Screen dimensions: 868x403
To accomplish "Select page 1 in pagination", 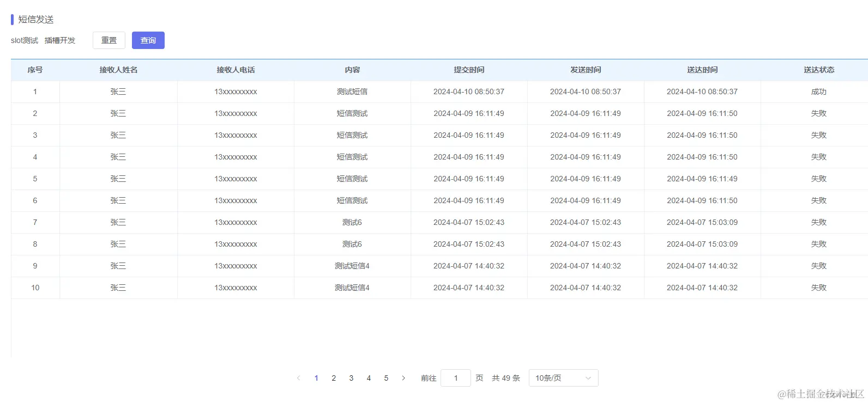I will point(316,378).
